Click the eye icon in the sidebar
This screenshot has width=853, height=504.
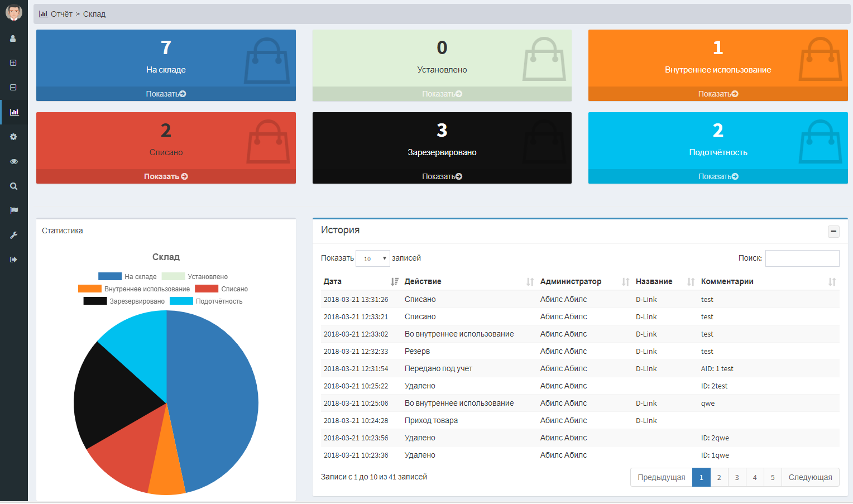click(13, 161)
